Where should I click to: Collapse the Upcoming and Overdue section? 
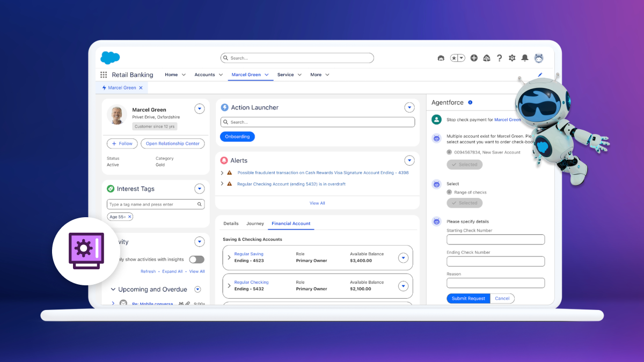pos(113,289)
